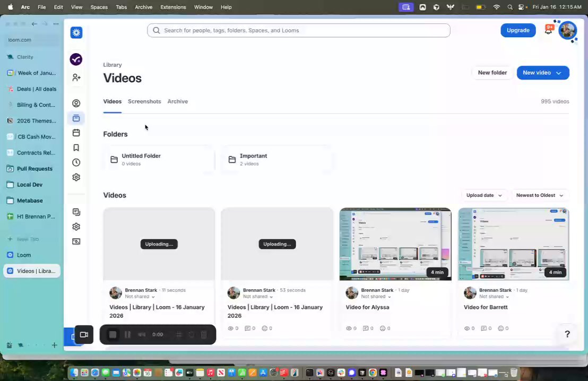The width and height of the screenshot is (588, 381).
Task: Click the restart icon in recording bar
Action: 191,334
